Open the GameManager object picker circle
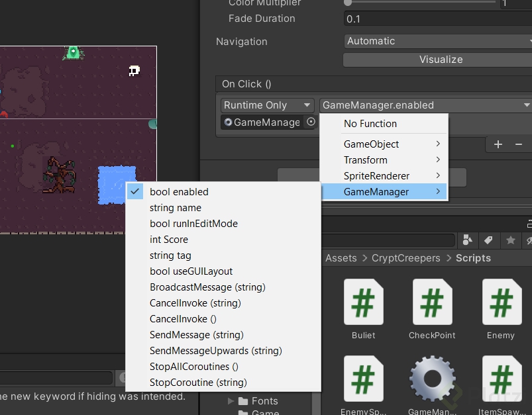The width and height of the screenshot is (532, 415). [x=310, y=122]
